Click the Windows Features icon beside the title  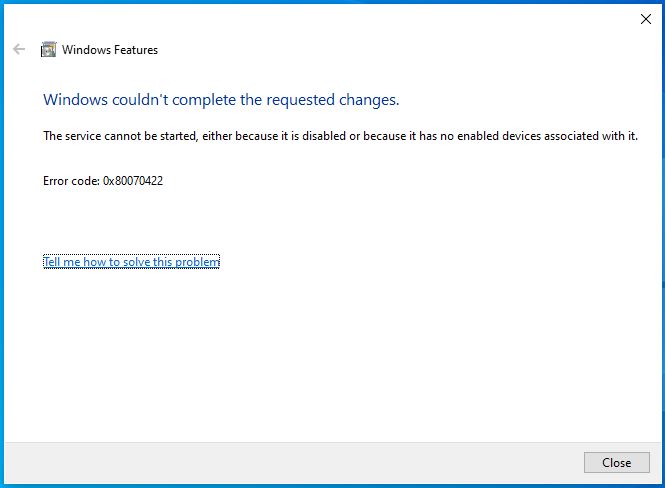tap(48, 50)
